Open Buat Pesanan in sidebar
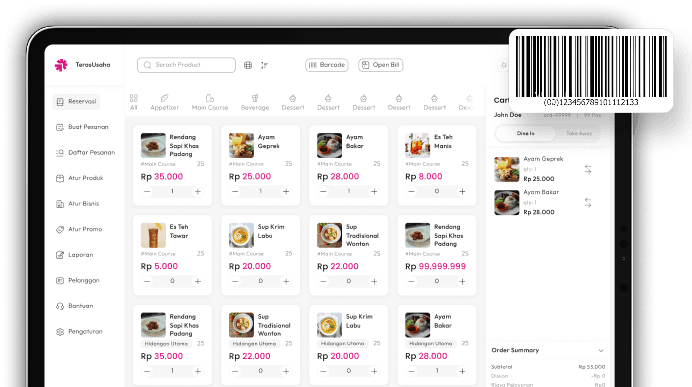This screenshot has width=692, height=387. pyautogui.click(x=82, y=127)
